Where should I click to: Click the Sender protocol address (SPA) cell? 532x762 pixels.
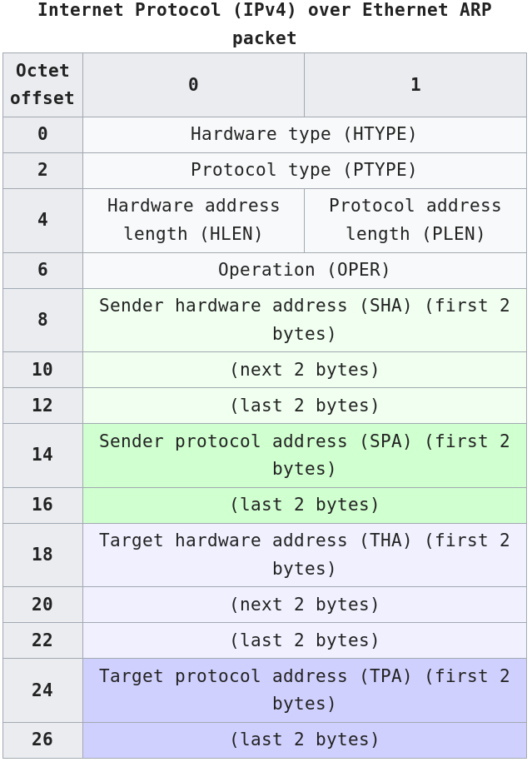coord(304,455)
